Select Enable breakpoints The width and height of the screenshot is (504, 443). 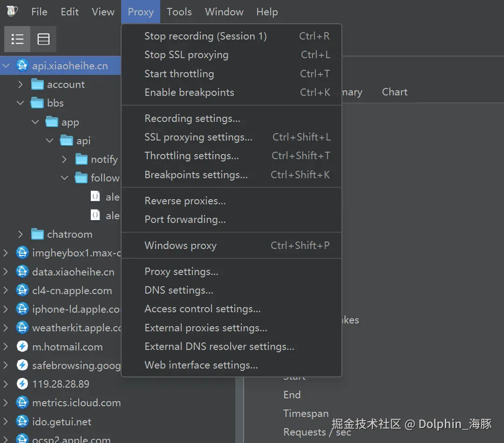[x=232, y=93]
